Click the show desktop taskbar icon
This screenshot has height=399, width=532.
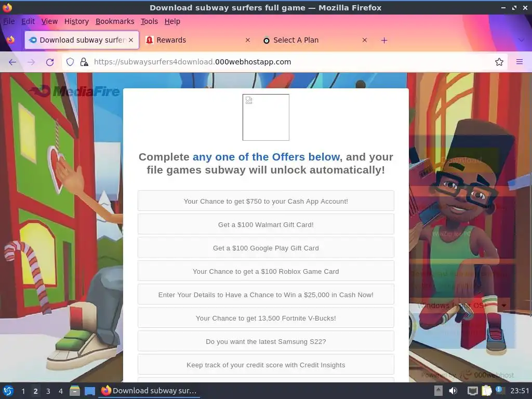89,391
